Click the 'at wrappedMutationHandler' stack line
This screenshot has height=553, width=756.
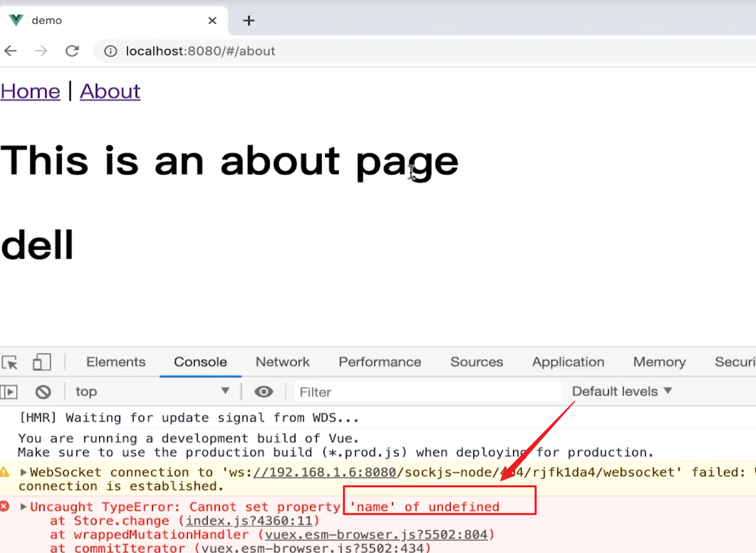pyautogui.click(x=272, y=535)
